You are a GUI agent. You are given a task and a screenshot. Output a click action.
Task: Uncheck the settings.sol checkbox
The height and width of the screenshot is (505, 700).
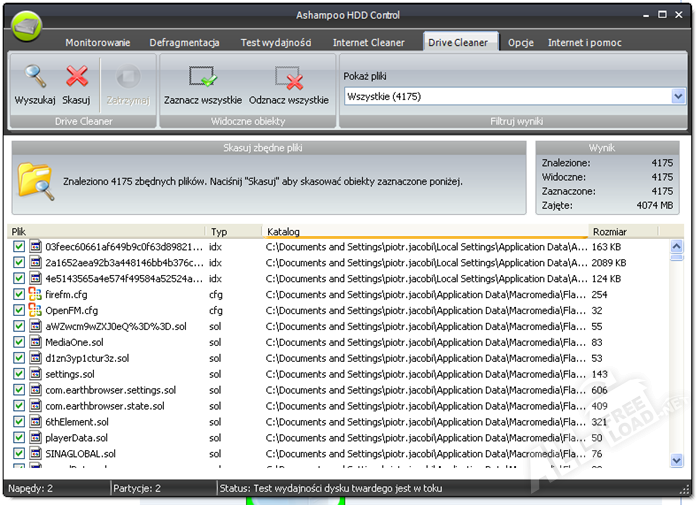[x=19, y=375]
